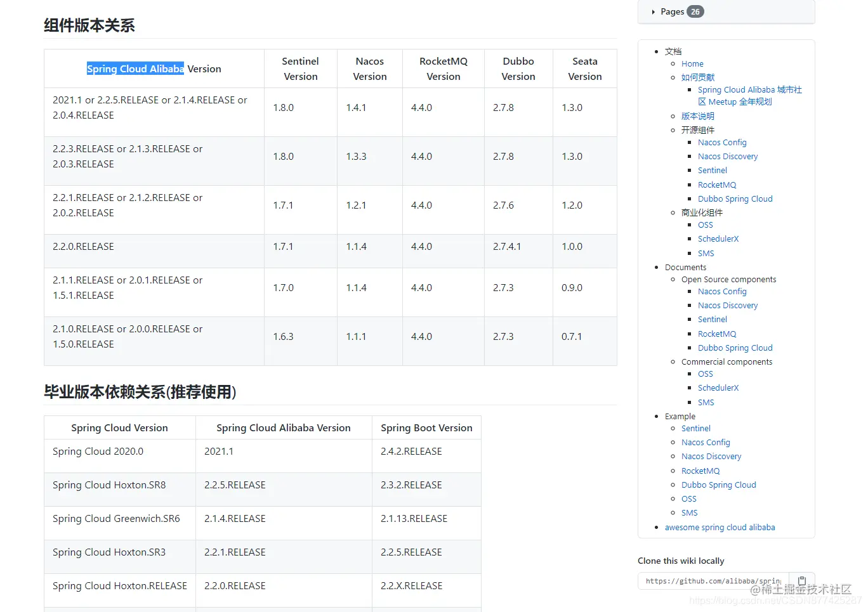Screen dimensions: 868x612
Task: Click the Nacos Version column header
Action: (370, 69)
